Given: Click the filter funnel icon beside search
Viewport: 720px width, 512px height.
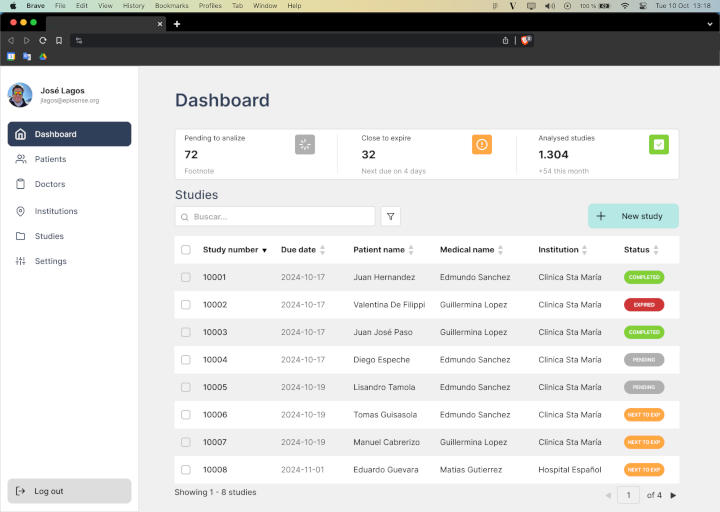Looking at the screenshot, I should [x=391, y=216].
